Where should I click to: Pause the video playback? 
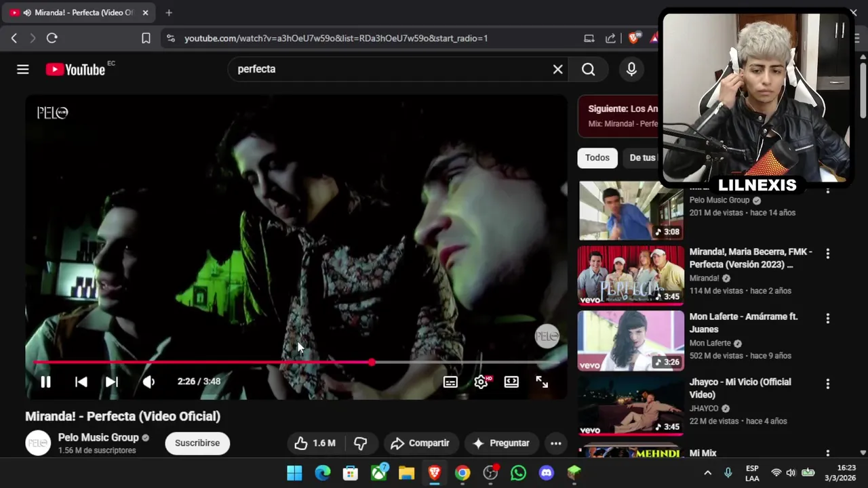(45, 382)
